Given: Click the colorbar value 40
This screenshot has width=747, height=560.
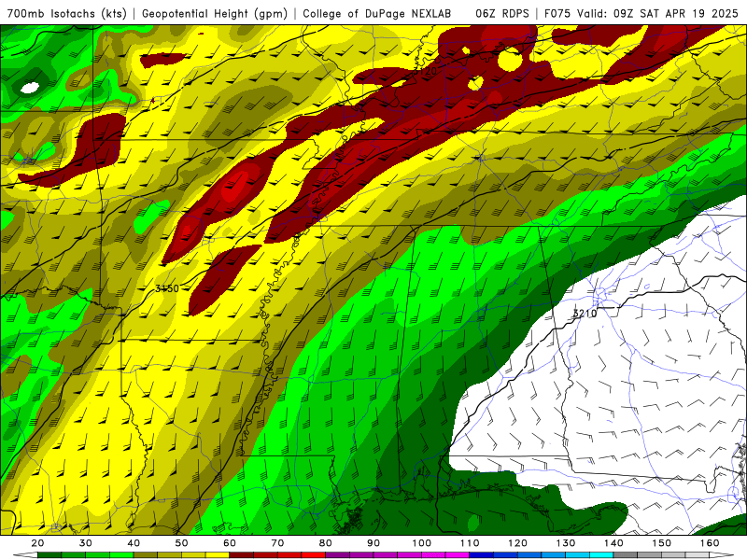Looking at the screenshot, I should (x=134, y=543).
